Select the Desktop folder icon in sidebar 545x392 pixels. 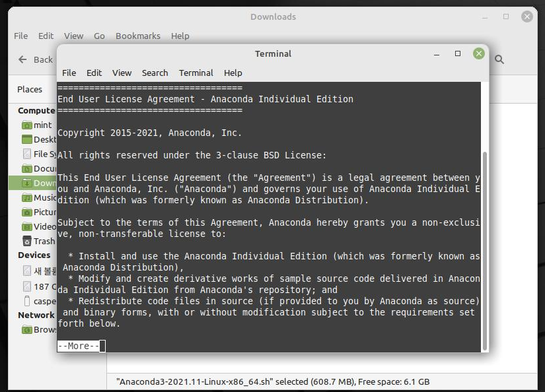[x=27, y=140]
